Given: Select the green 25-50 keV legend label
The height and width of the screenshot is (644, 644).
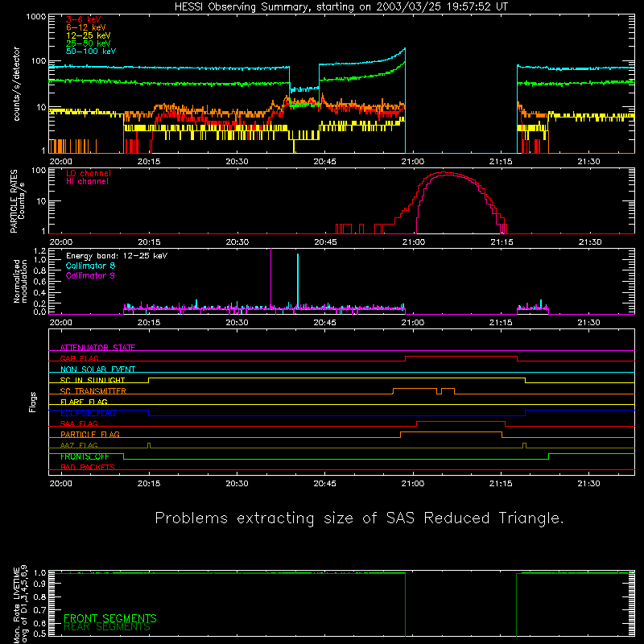Looking at the screenshot, I should tap(88, 43).
